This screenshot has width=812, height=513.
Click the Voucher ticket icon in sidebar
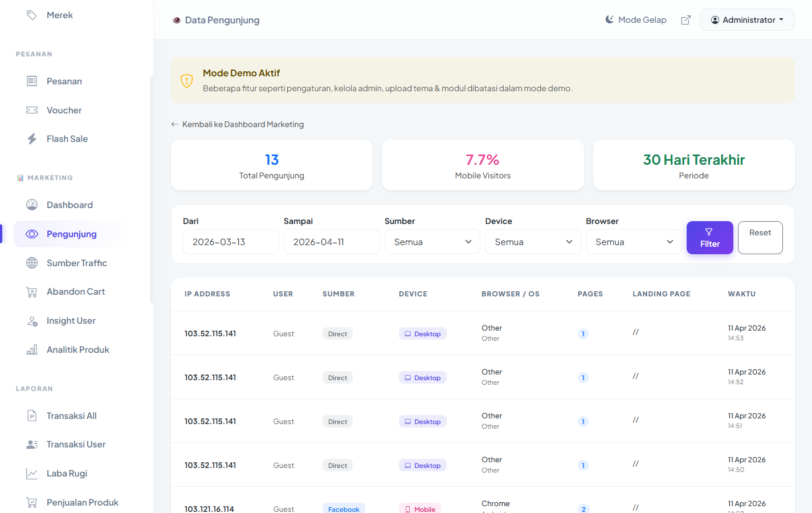pos(32,110)
